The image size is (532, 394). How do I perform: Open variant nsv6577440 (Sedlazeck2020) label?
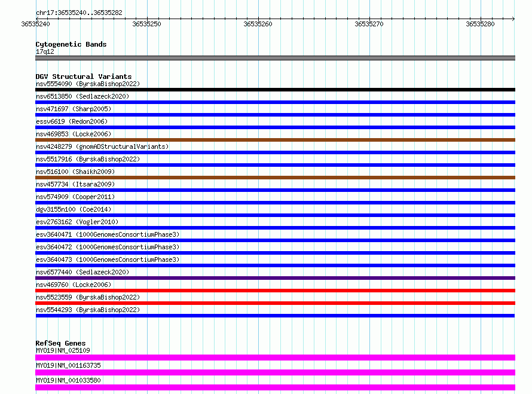[x=82, y=272]
